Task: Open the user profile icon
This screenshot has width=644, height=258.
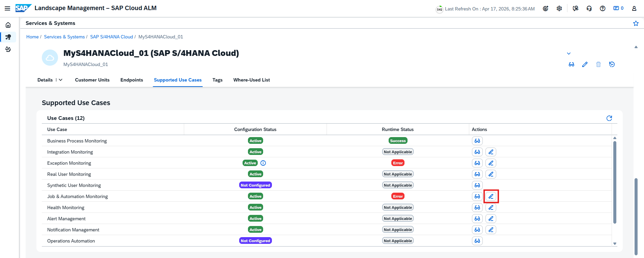Action: [634, 9]
